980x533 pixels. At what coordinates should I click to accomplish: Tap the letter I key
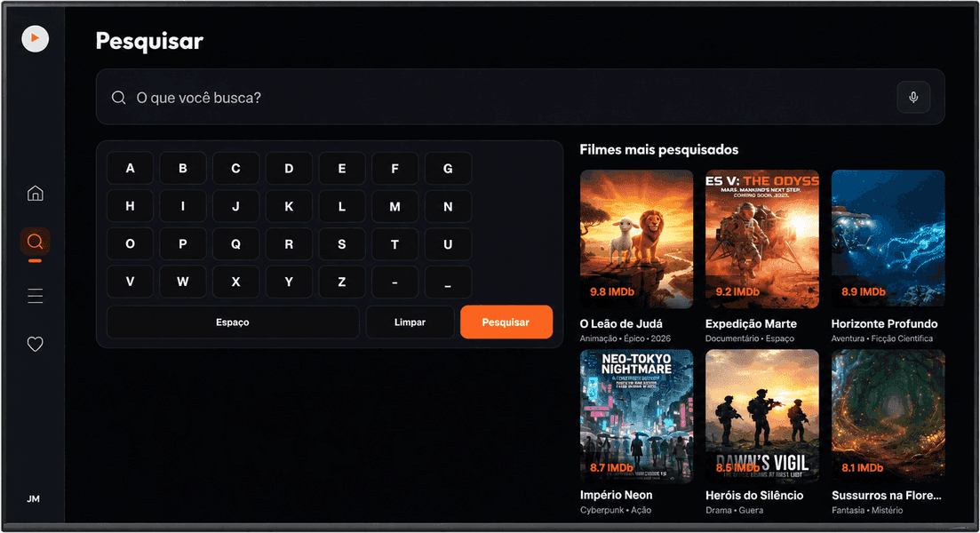[182, 206]
